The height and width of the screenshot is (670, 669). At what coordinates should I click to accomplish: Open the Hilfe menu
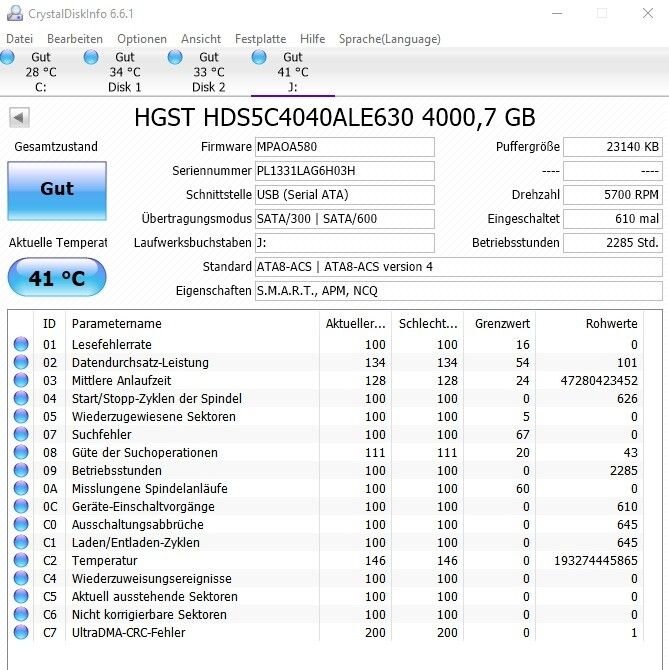[312, 39]
